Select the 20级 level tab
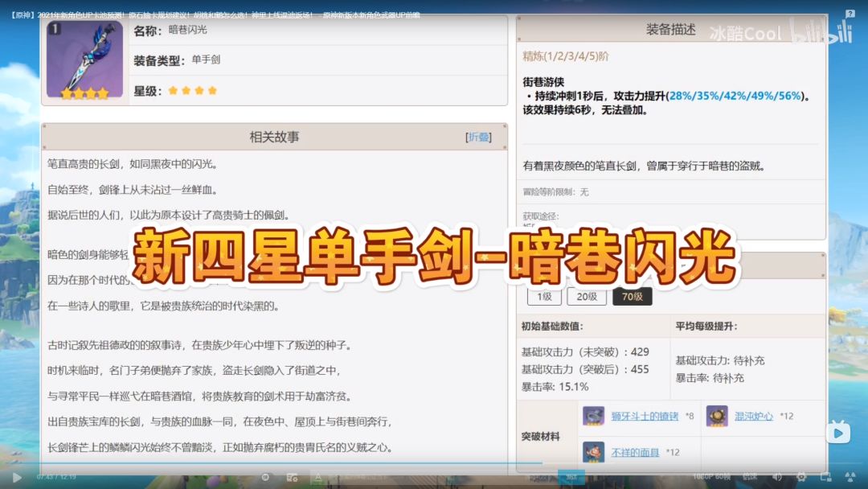868x489 pixels. tap(587, 297)
